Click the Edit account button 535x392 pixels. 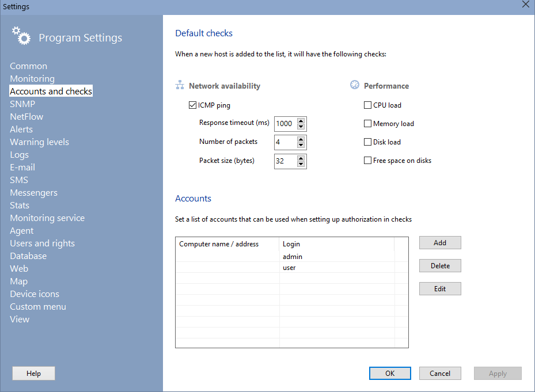point(440,289)
